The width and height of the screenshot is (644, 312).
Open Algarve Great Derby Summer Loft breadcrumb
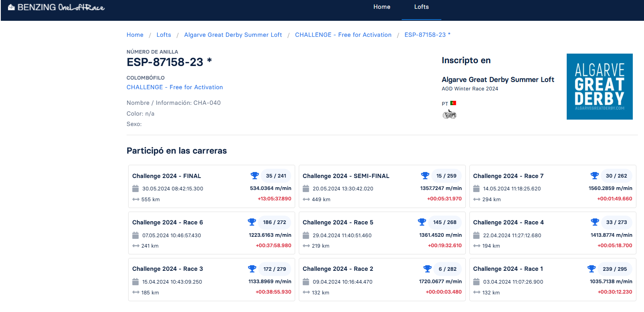233,35
